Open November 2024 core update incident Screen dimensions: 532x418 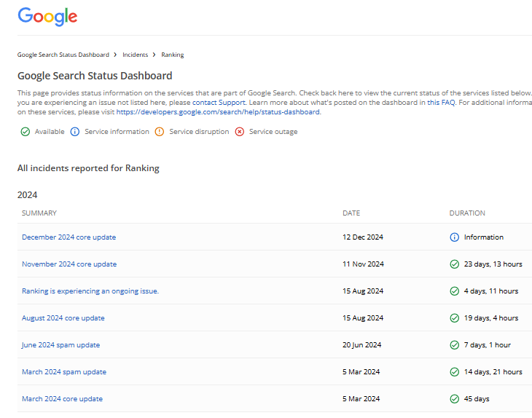tap(69, 264)
